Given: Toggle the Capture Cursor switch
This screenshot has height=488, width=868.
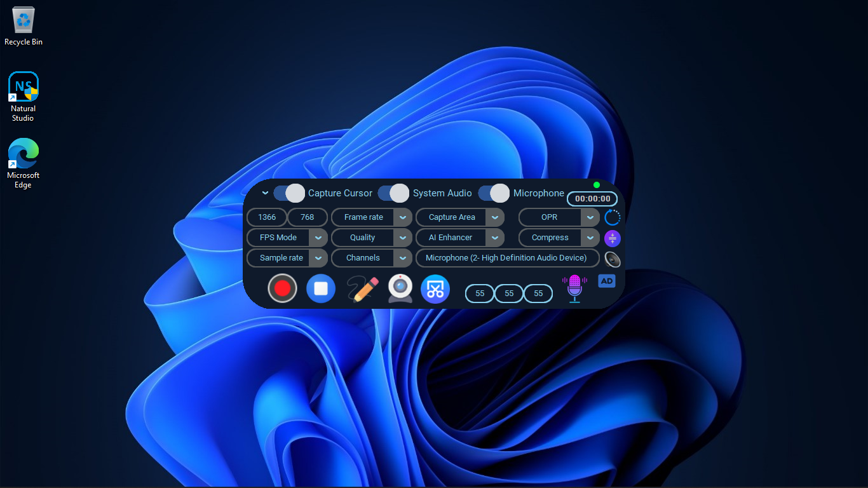Looking at the screenshot, I should click(289, 193).
